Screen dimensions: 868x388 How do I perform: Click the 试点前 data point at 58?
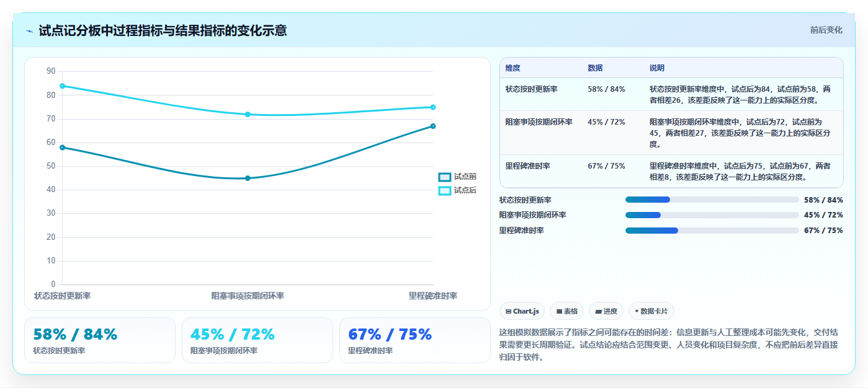[63, 148]
